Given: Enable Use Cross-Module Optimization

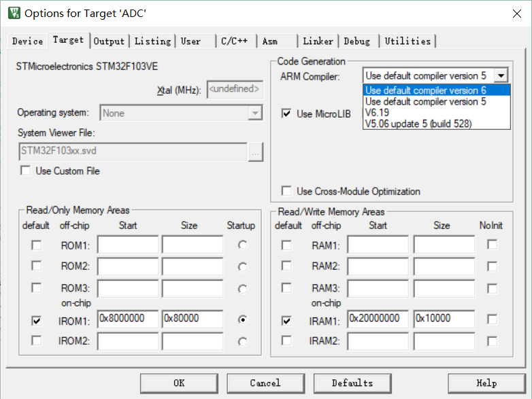Looking at the screenshot, I should click(286, 191).
